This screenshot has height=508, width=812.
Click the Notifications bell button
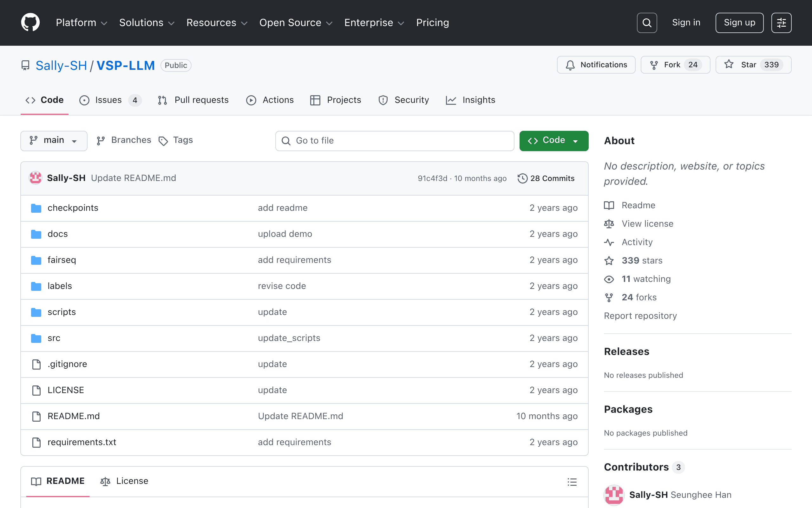596,64
